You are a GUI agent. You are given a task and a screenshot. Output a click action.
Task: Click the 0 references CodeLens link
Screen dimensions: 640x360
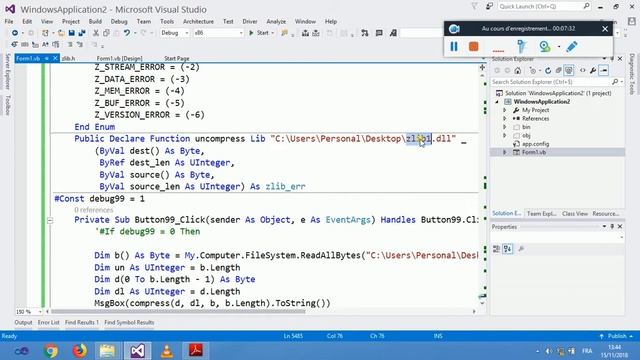tap(93, 210)
